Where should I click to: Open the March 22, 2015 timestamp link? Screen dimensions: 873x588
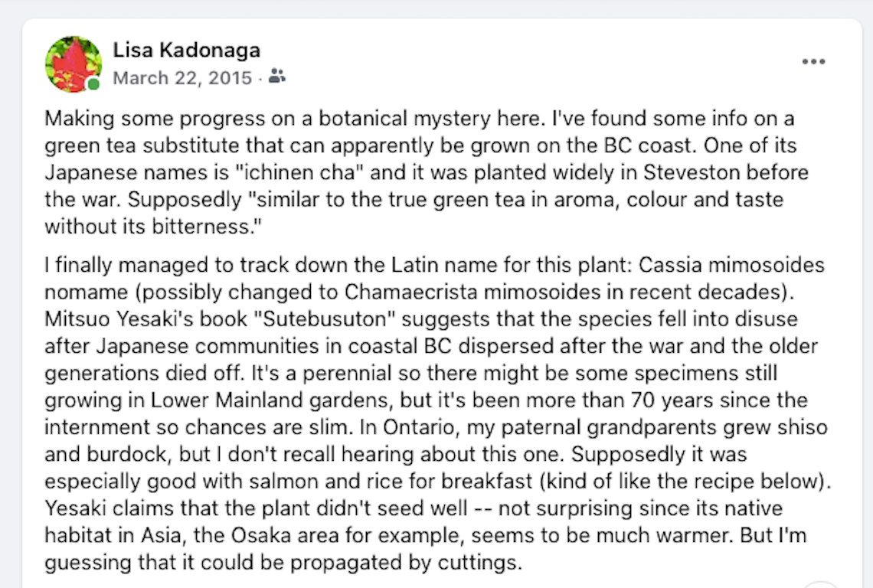(182, 77)
